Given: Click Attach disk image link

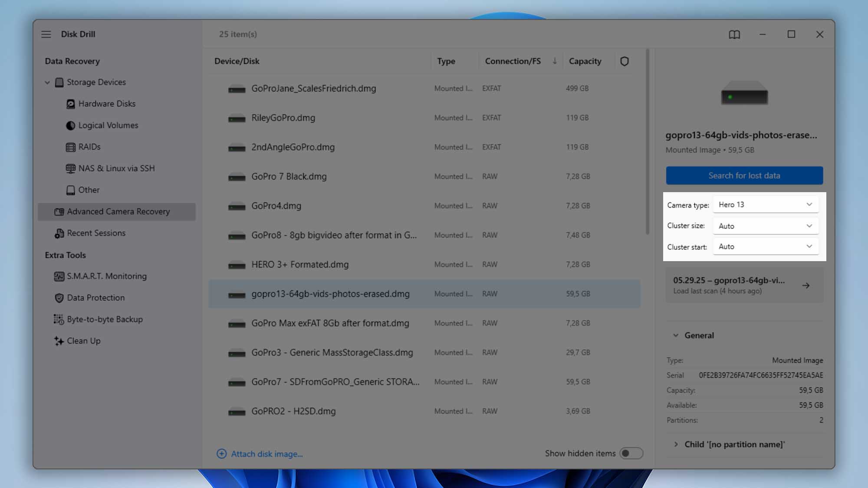Looking at the screenshot, I should click(x=266, y=454).
